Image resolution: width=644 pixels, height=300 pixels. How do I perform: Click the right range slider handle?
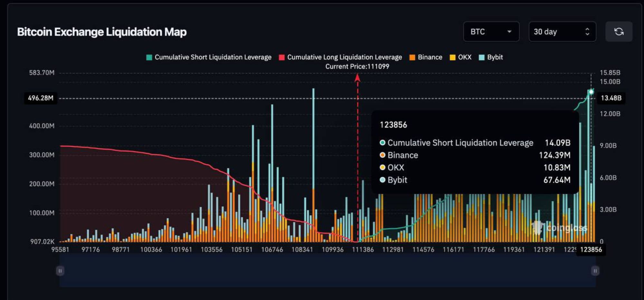coord(595,271)
